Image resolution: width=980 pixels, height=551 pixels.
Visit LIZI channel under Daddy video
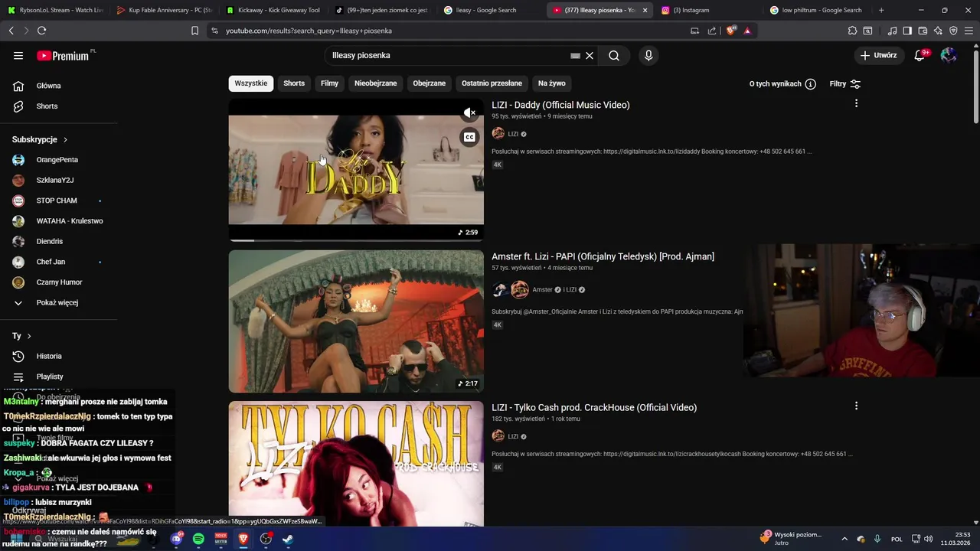coord(513,134)
